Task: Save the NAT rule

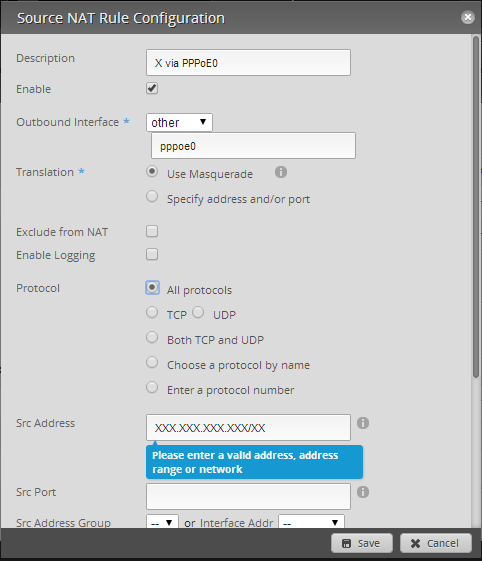Action: pos(362,543)
